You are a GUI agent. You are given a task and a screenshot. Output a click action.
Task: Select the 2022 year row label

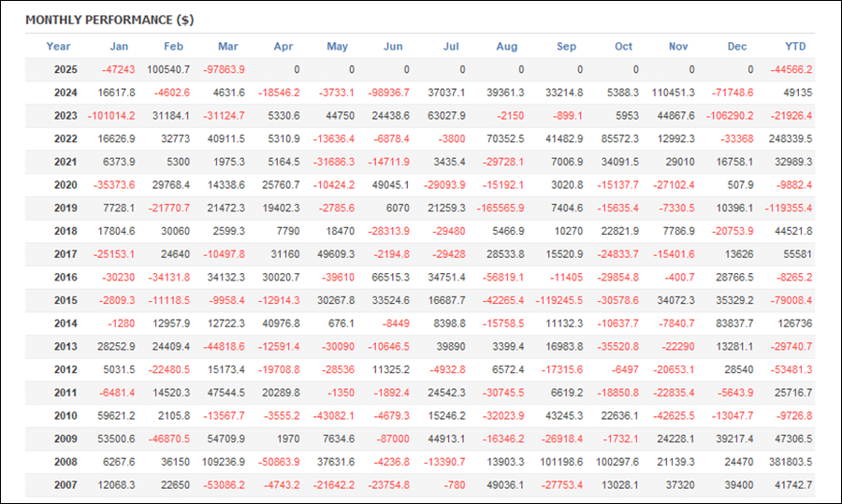click(65, 139)
